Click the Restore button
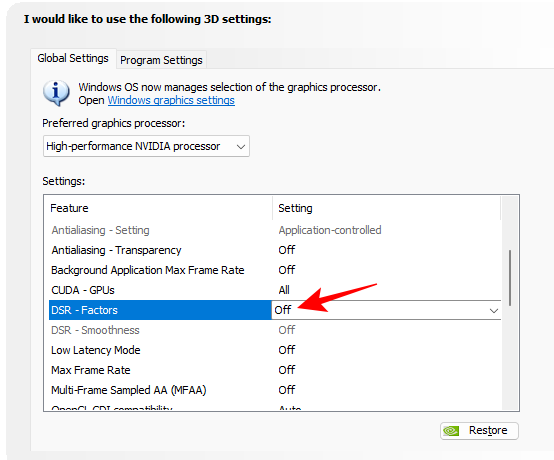554x460 pixels. coord(479,431)
